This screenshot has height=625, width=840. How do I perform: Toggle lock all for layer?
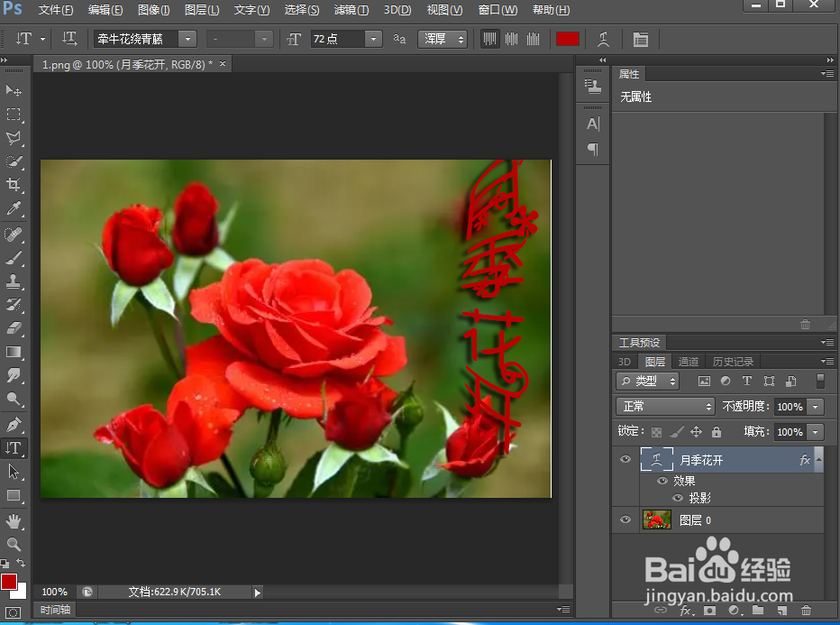click(717, 431)
